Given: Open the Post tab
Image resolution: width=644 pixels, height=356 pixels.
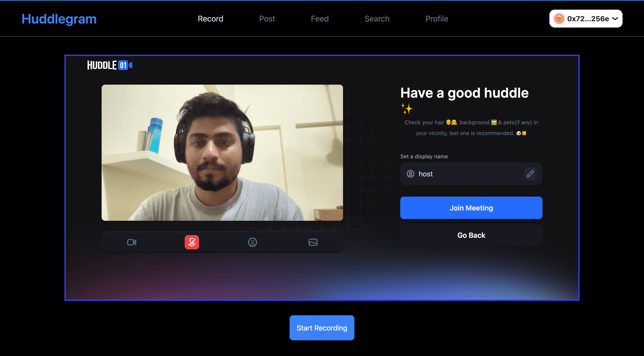Looking at the screenshot, I should pyautogui.click(x=267, y=19).
